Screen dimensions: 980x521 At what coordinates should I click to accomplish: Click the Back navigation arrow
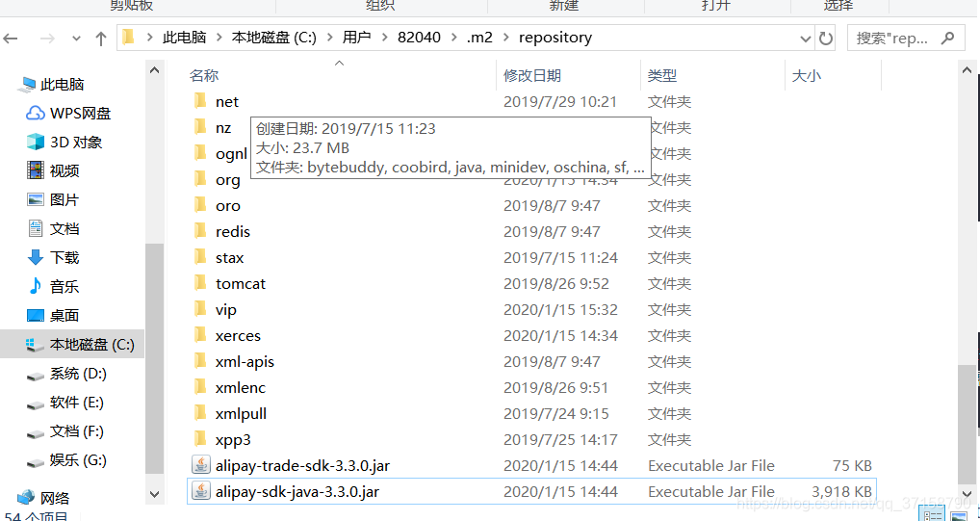10,39
